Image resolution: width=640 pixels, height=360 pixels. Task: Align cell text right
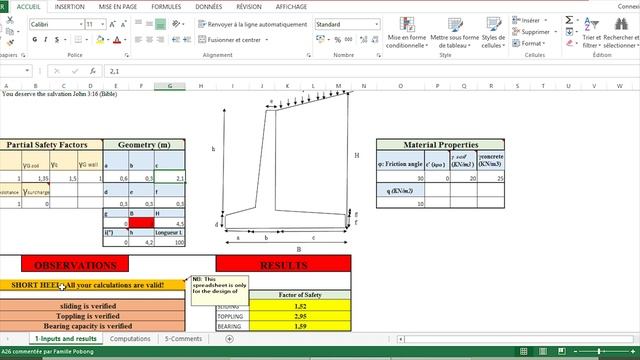pos(160,40)
